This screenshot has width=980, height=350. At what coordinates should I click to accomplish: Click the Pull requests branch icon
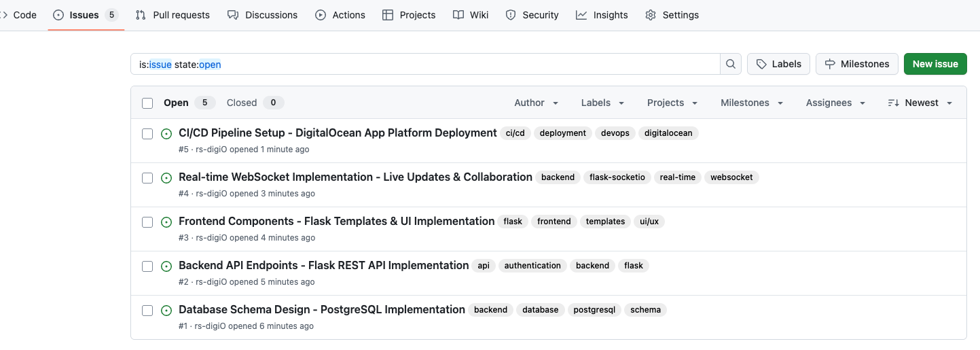141,15
